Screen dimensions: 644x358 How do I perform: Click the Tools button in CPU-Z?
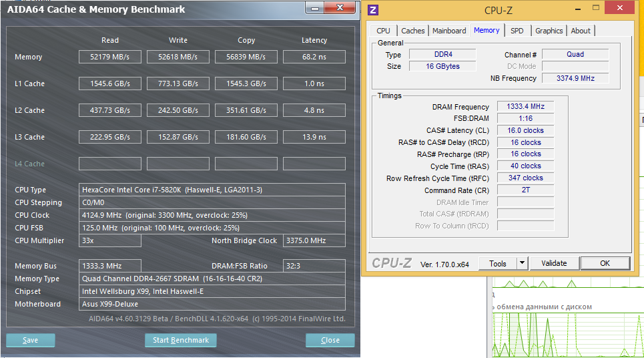pyautogui.click(x=498, y=263)
